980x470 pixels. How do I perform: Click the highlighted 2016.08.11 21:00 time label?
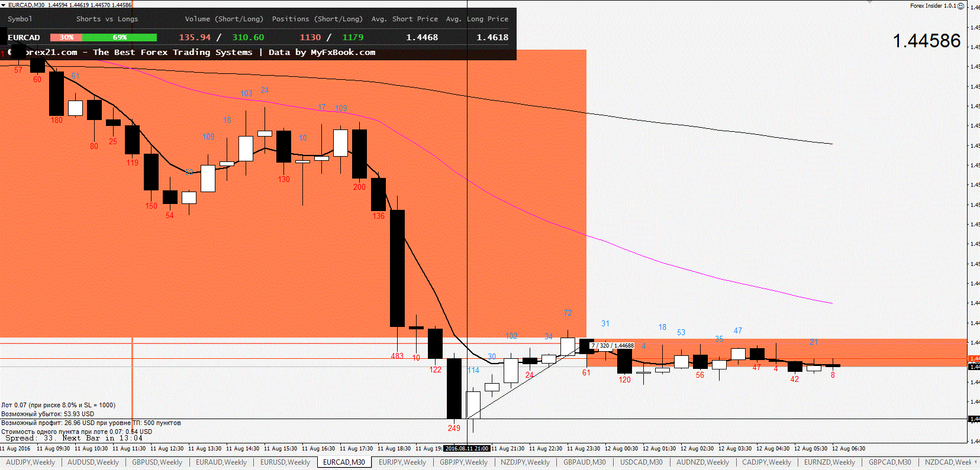pyautogui.click(x=467, y=448)
